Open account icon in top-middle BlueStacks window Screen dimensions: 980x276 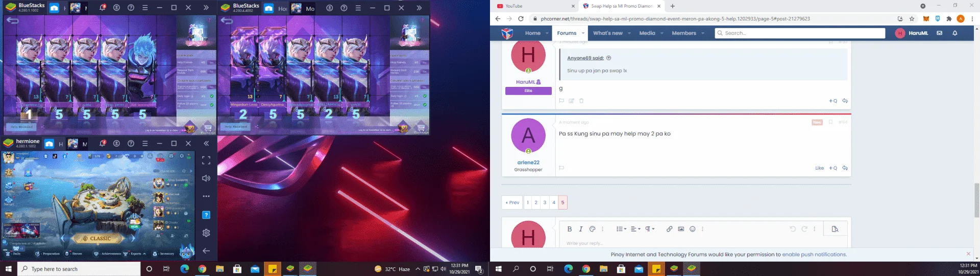(330, 8)
